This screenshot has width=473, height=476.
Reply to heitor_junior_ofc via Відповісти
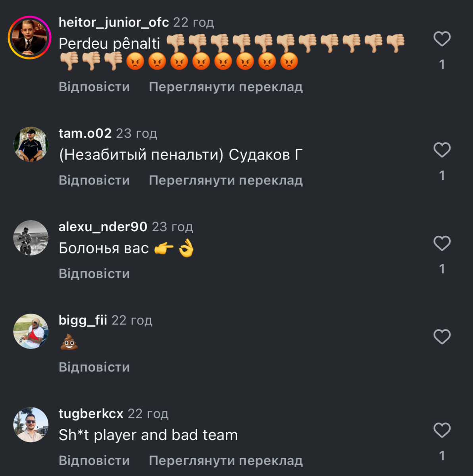(94, 86)
